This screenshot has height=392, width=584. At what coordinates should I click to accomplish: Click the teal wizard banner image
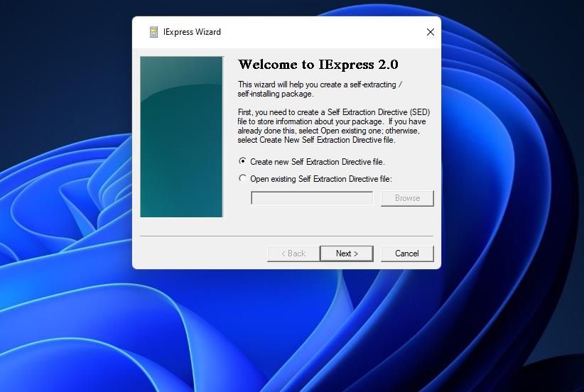click(x=181, y=136)
